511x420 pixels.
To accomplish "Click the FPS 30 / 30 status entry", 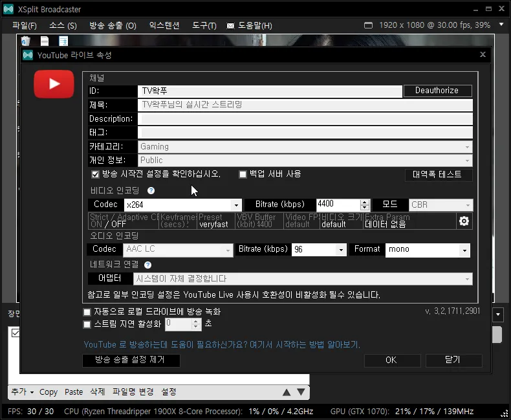I will (30, 412).
